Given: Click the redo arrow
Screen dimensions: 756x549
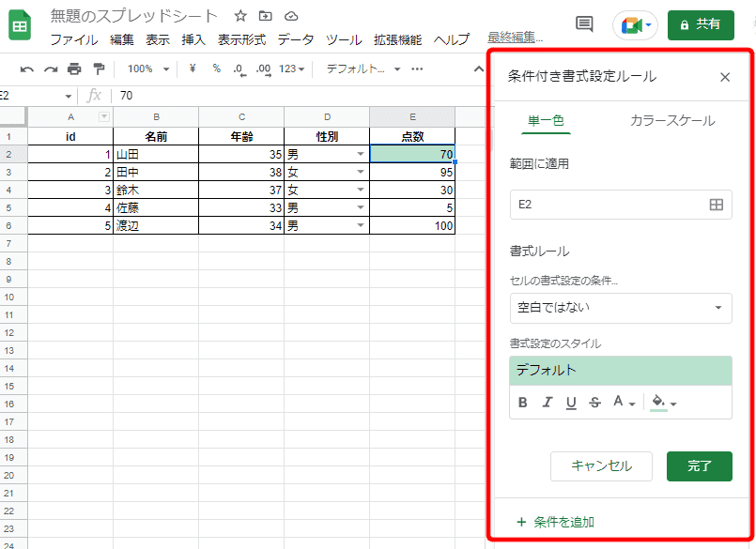Looking at the screenshot, I should coord(49,69).
